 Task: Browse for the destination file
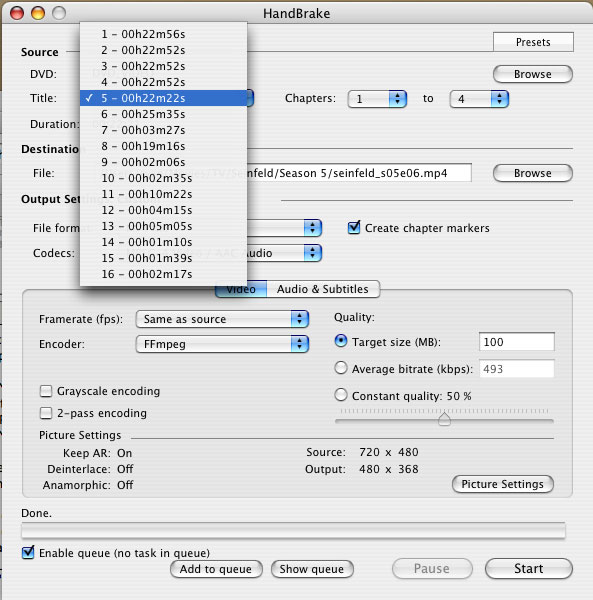(x=533, y=173)
